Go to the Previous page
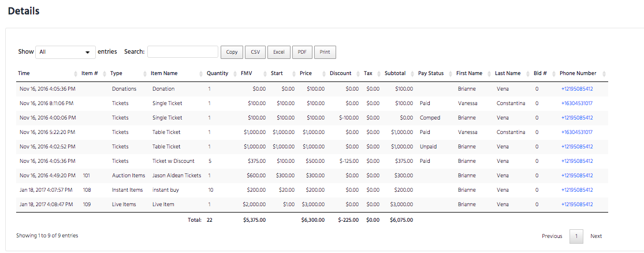Viewport: 644px width, 253px height. tap(552, 236)
